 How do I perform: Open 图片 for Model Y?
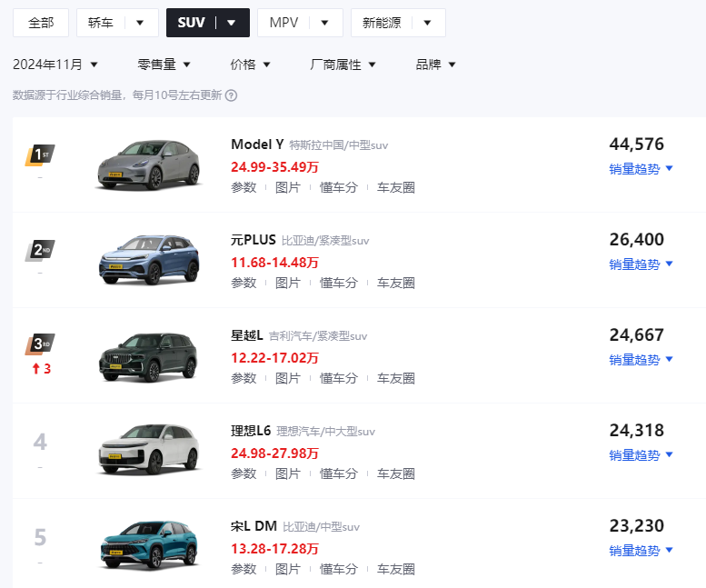coord(288,187)
